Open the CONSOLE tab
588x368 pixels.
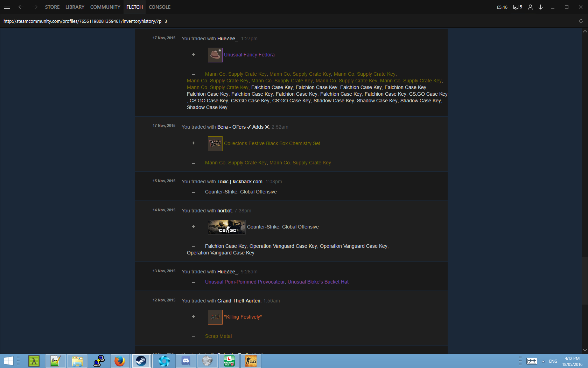159,7
